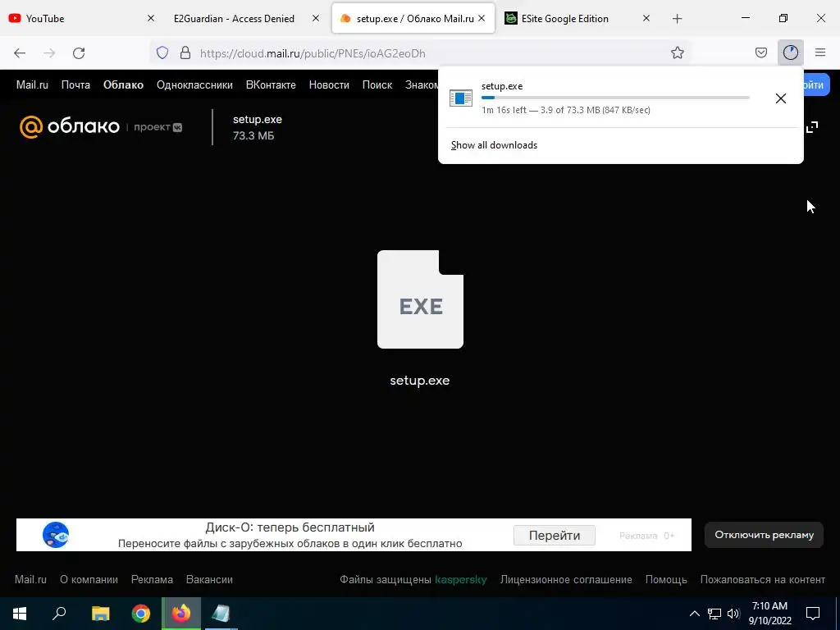840x630 pixels.
Task: Open a new tab with plus icon
Action: [677, 19]
